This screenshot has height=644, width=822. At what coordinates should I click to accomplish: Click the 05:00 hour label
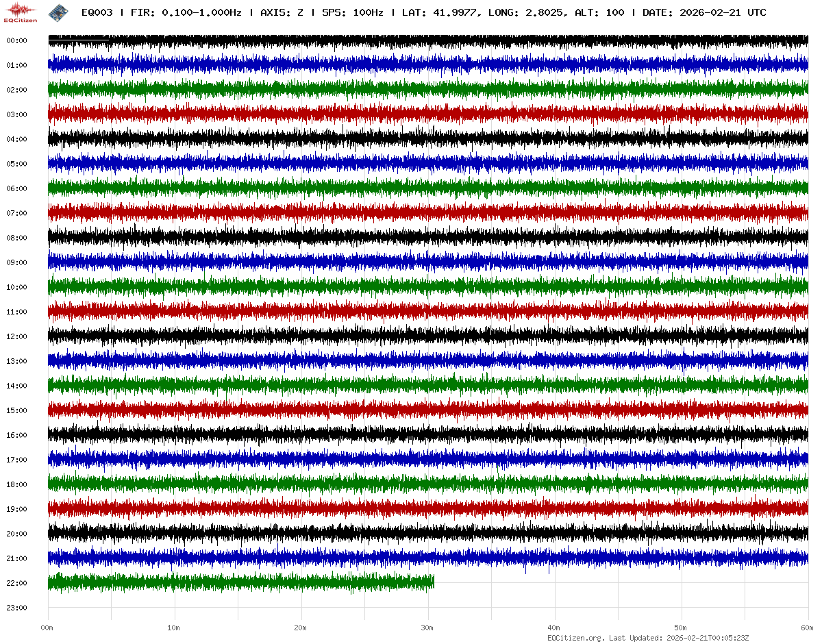point(16,164)
